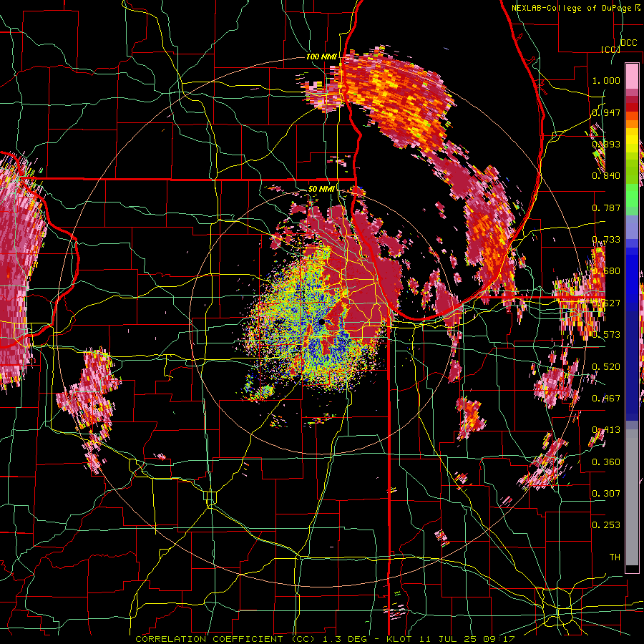This screenshot has height=644, width=644.
Task: Click the DCC label near the color scale
Action: pyautogui.click(x=629, y=43)
